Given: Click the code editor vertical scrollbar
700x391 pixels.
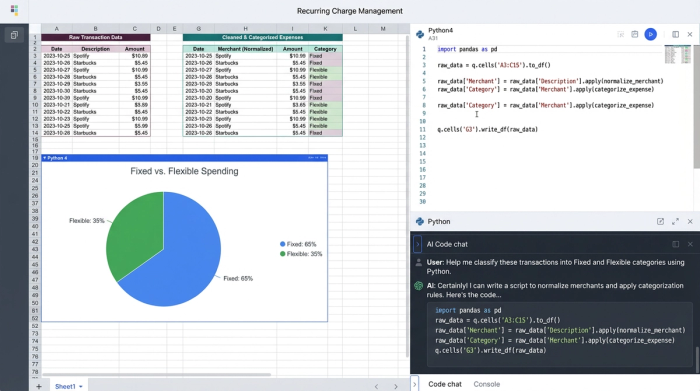Looking at the screenshot, I should (696, 107).
